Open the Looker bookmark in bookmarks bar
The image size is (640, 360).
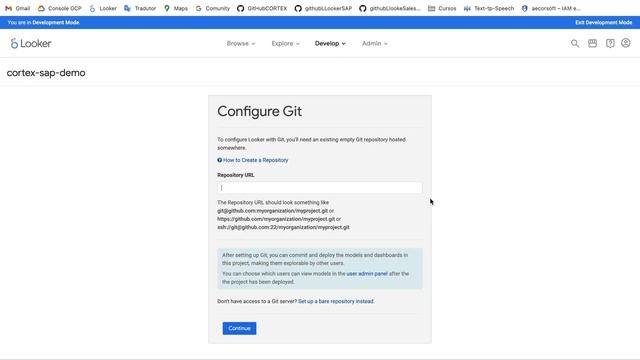(103, 8)
